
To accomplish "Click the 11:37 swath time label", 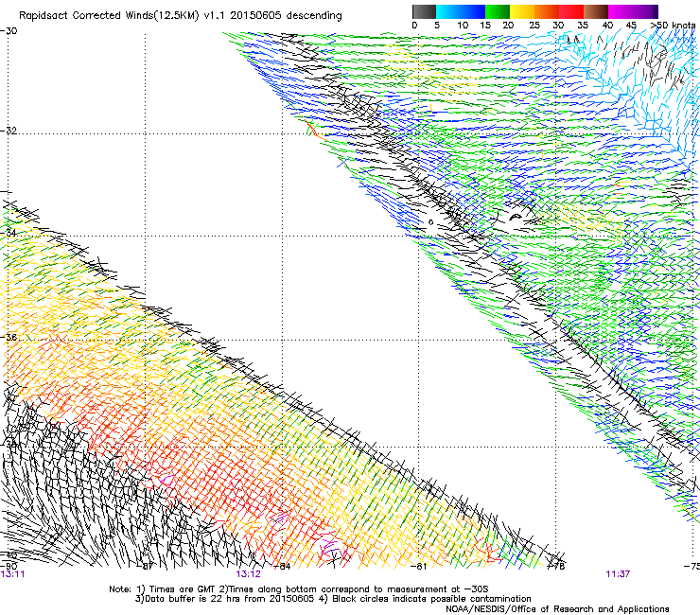I will click(x=618, y=574).
